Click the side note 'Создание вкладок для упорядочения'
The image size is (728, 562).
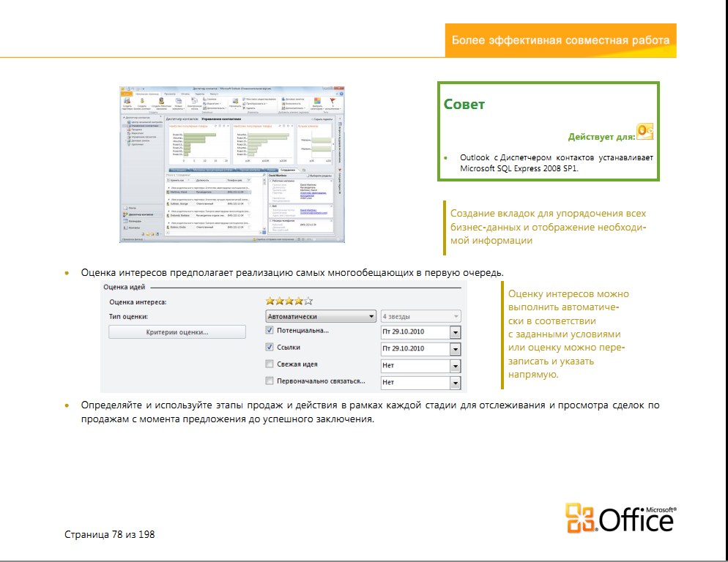point(548,227)
